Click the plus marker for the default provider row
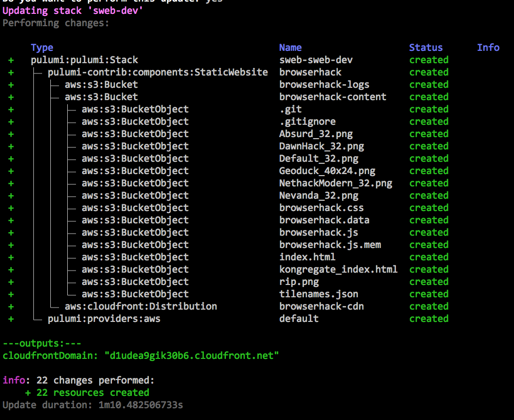The width and height of the screenshot is (514, 420). [x=11, y=318]
